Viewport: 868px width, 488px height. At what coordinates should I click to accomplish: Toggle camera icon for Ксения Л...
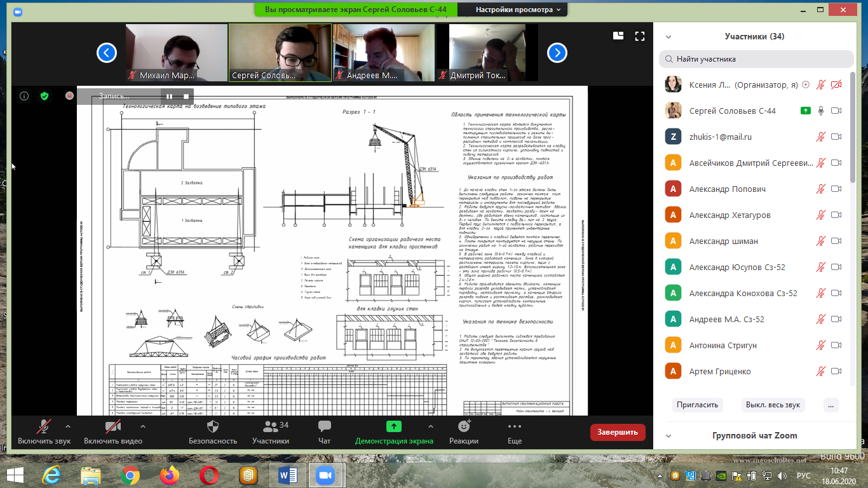[836, 85]
